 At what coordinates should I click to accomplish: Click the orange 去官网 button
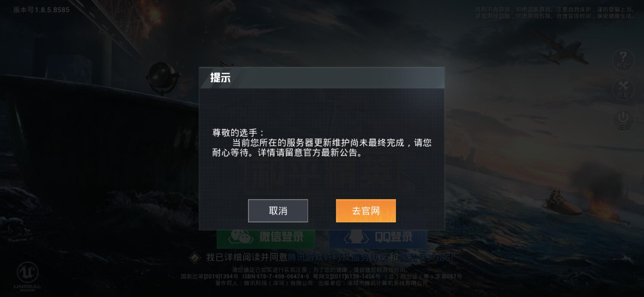(x=366, y=211)
